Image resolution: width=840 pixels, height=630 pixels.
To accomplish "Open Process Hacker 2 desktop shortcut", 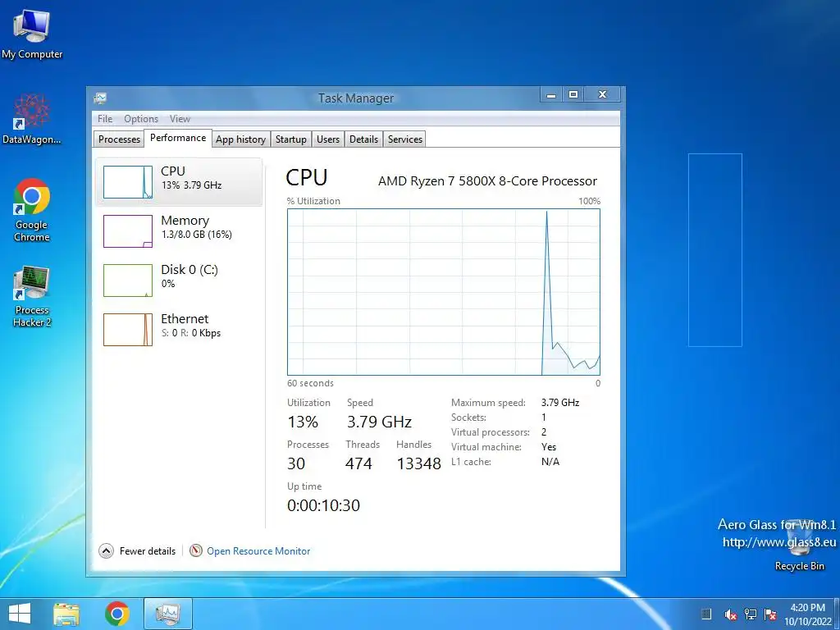I will click(32, 295).
